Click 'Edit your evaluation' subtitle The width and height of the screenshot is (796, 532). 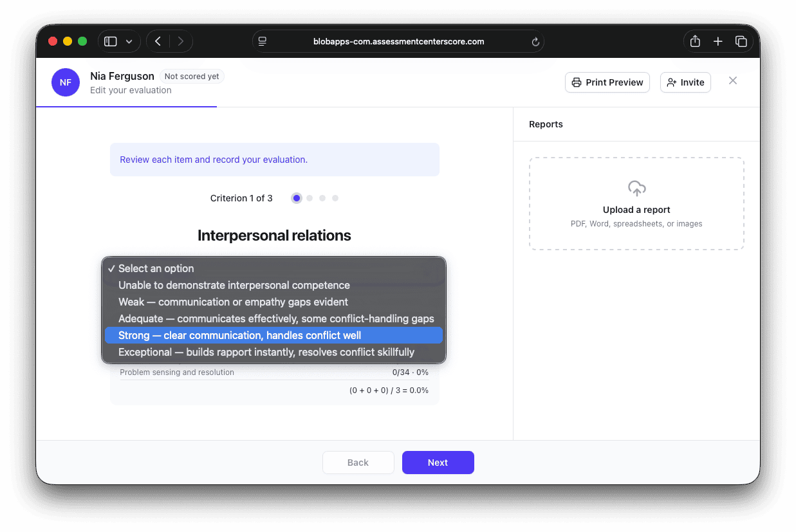(131, 90)
